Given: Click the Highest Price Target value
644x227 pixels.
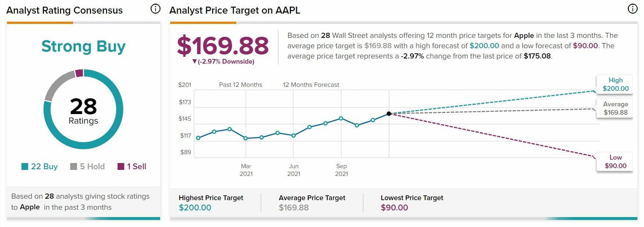Looking at the screenshot, I should pos(195,208).
